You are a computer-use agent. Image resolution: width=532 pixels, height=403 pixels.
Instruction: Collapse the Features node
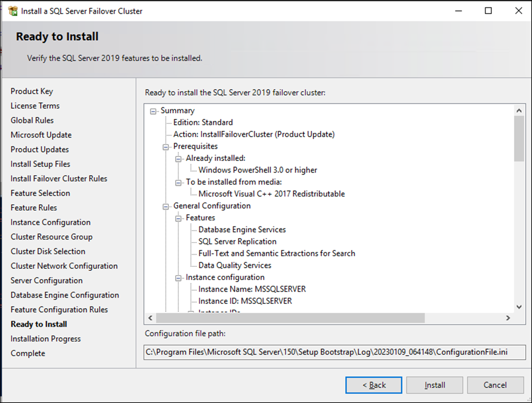178,219
